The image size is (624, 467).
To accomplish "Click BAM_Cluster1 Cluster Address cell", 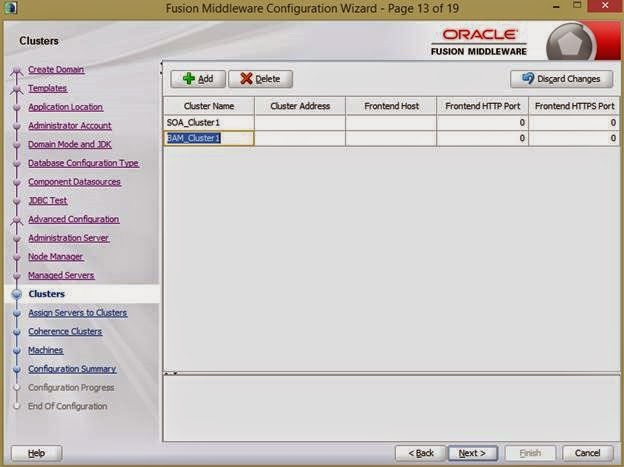I will [x=300, y=138].
